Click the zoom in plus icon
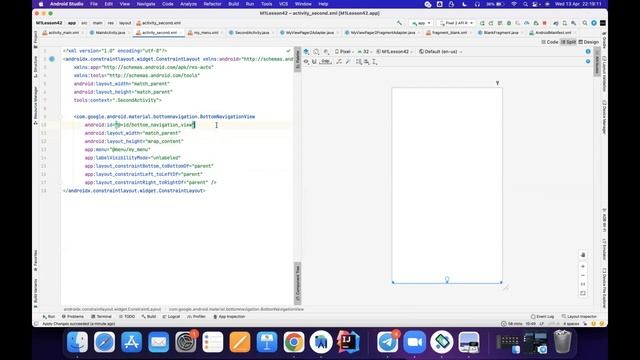 (x=583, y=267)
